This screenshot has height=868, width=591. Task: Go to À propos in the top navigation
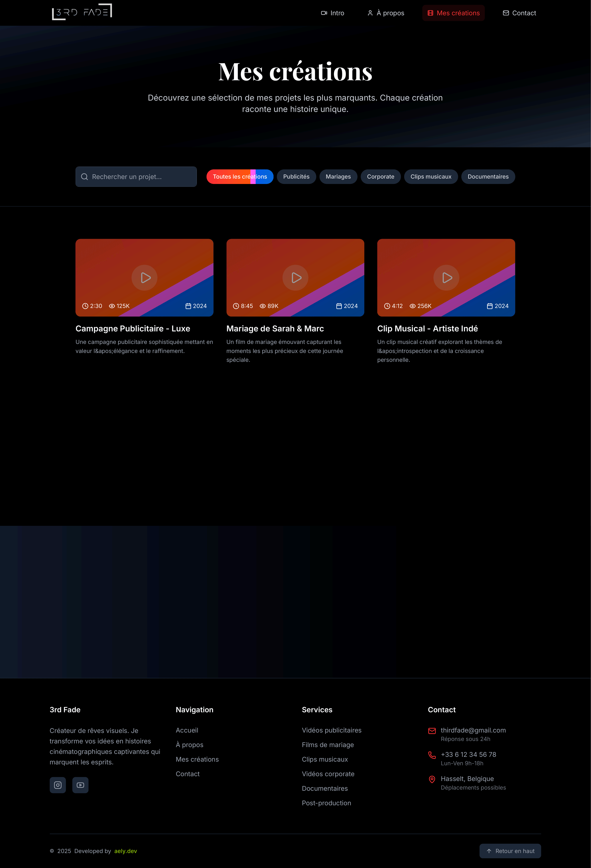(386, 13)
